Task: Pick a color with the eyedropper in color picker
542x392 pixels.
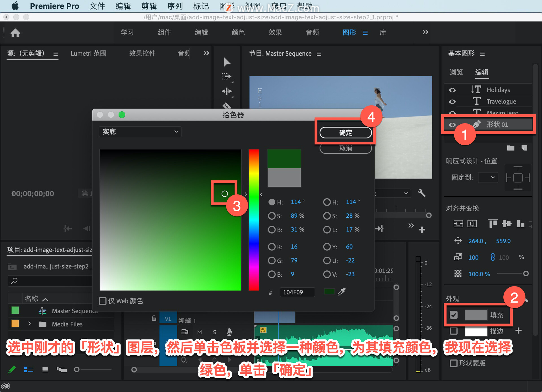Action: pyautogui.click(x=342, y=292)
